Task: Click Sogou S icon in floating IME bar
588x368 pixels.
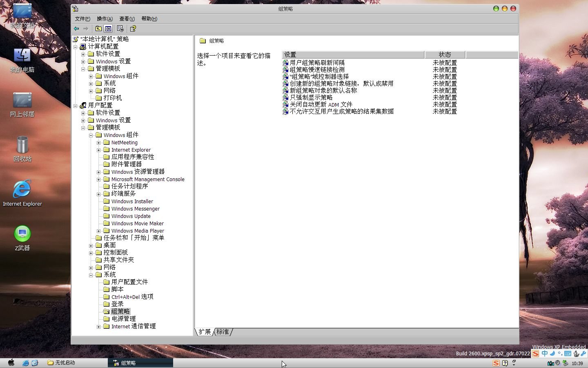Action: (535, 354)
